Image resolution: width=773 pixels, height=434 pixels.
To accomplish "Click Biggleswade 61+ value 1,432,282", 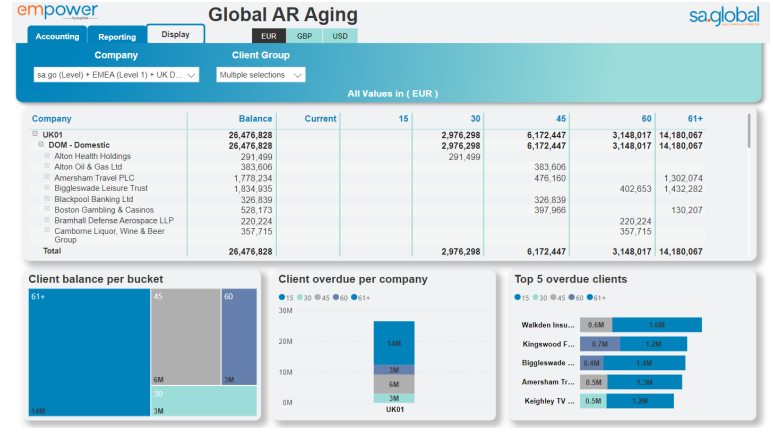I will coord(683,188).
